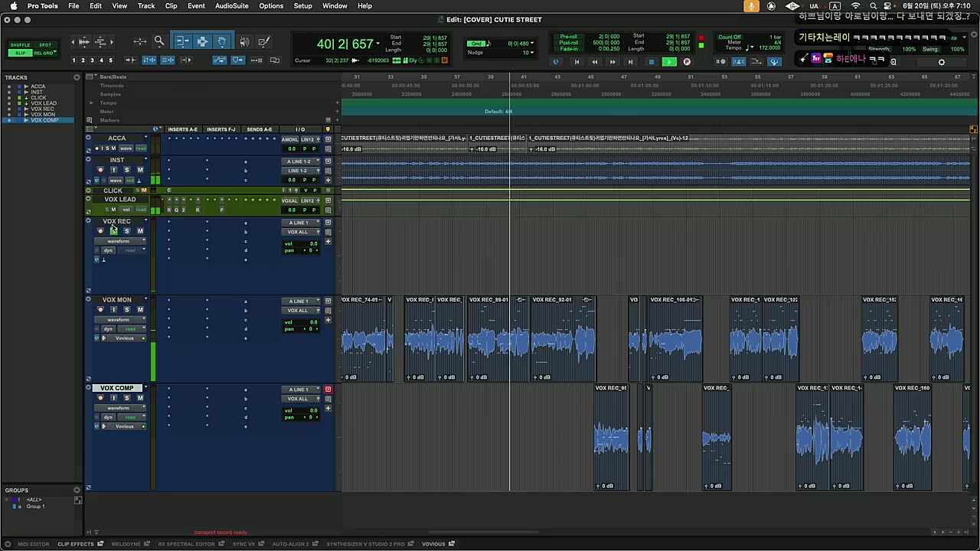Select the Zoomer tool in toolbar

click(159, 41)
